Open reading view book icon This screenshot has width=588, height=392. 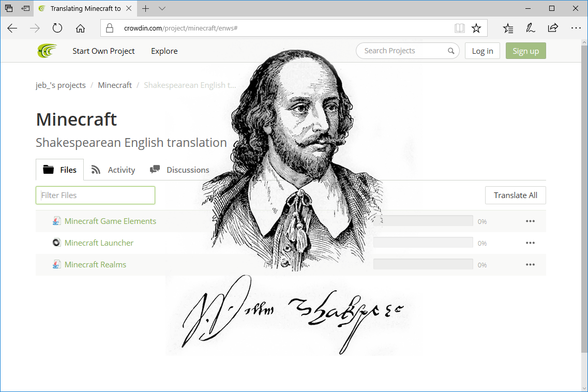pos(459,28)
